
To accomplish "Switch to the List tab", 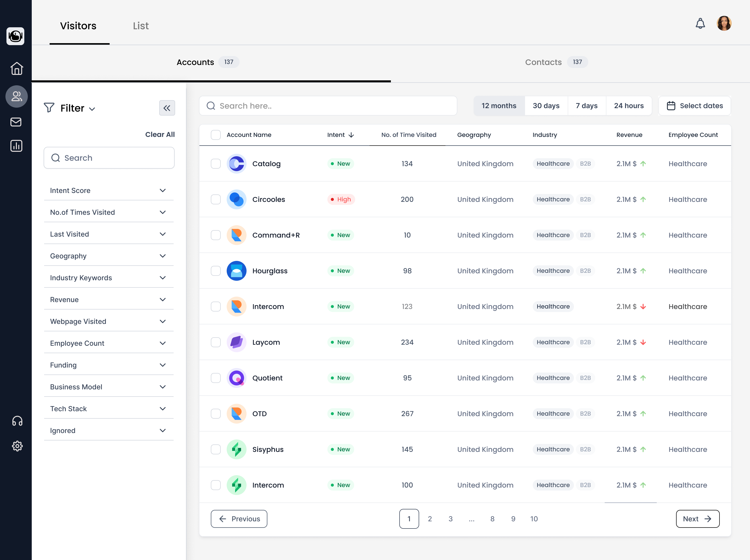I will 141,26.
